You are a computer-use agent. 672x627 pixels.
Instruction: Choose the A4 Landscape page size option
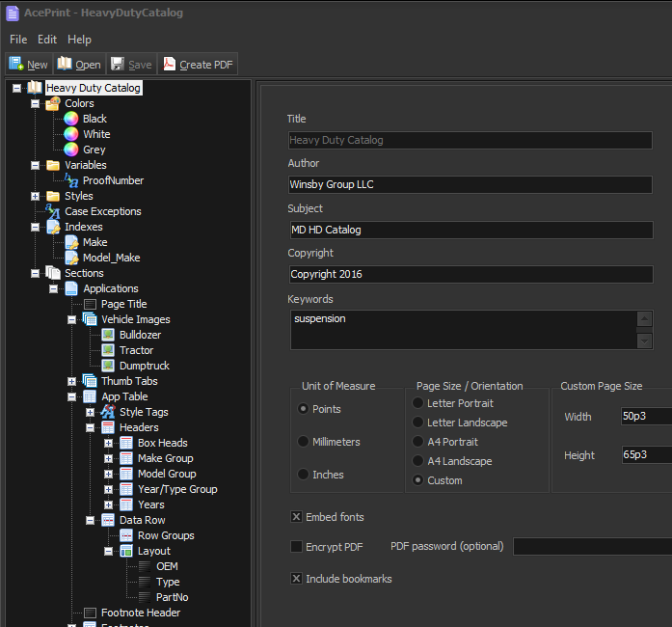click(417, 461)
